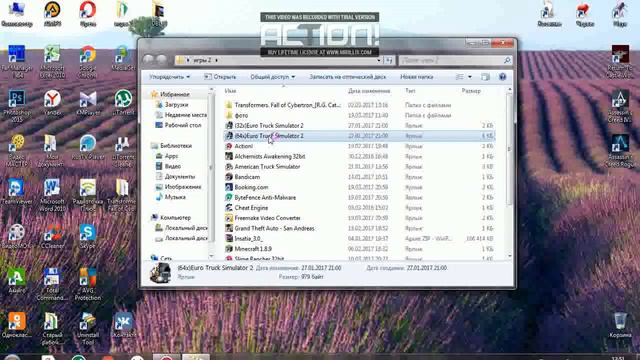This screenshot has width=640, height=360.
Task: Click the Explorer help icon
Action: [502, 77]
